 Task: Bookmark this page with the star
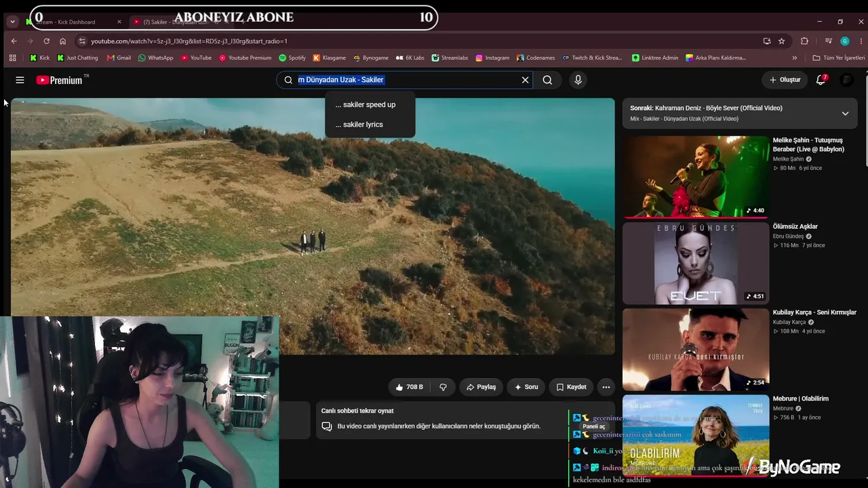point(781,41)
